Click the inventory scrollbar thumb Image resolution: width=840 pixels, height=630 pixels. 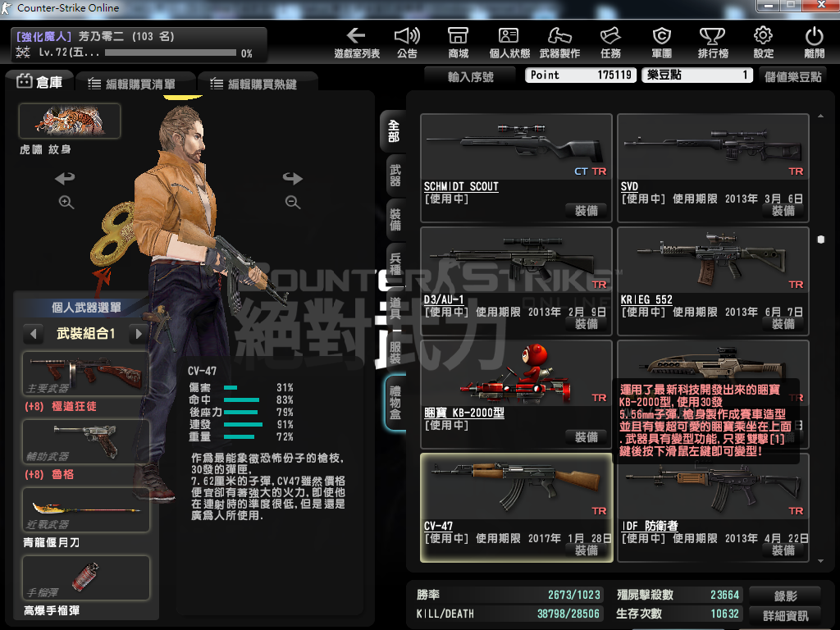point(820,240)
